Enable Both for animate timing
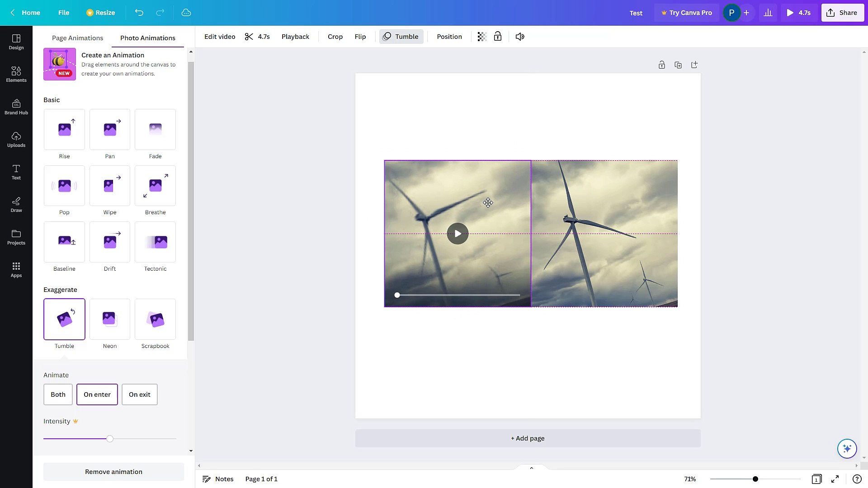This screenshot has height=488, width=868. click(58, 394)
